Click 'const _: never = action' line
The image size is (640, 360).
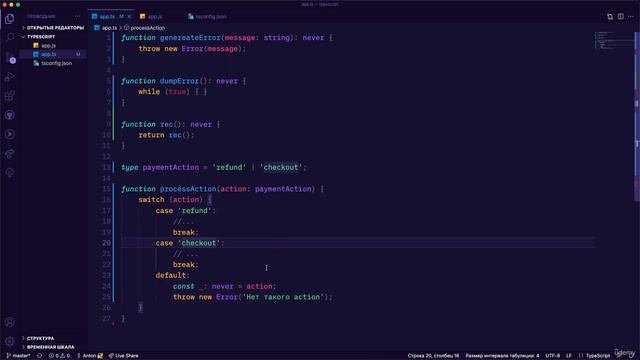tap(224, 286)
